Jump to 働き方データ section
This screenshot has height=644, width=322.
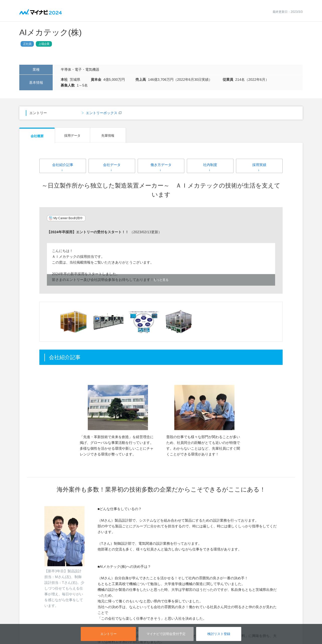click(x=161, y=166)
